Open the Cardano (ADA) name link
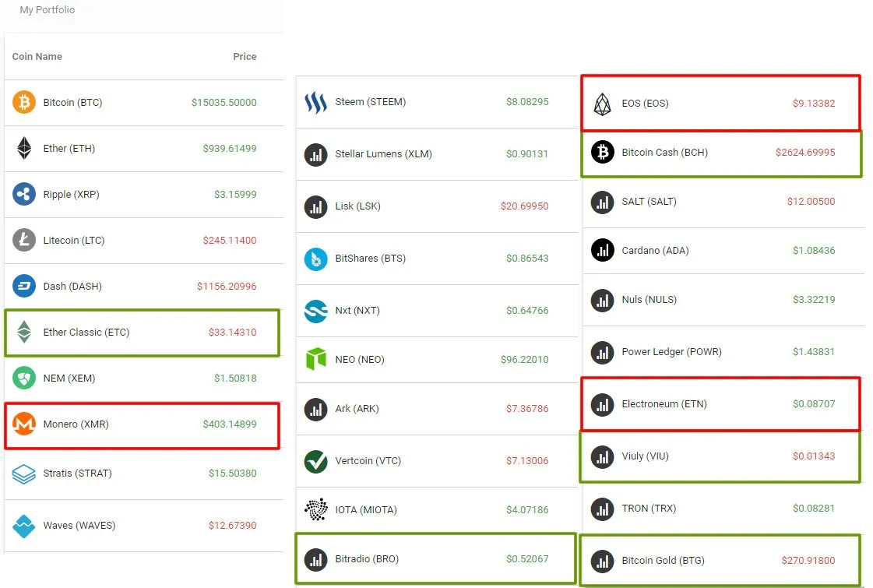This screenshot has width=873, height=588. (655, 251)
